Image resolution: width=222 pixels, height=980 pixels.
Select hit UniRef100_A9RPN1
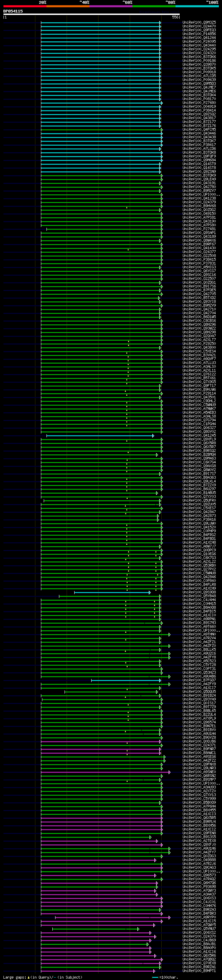(199, 619)
